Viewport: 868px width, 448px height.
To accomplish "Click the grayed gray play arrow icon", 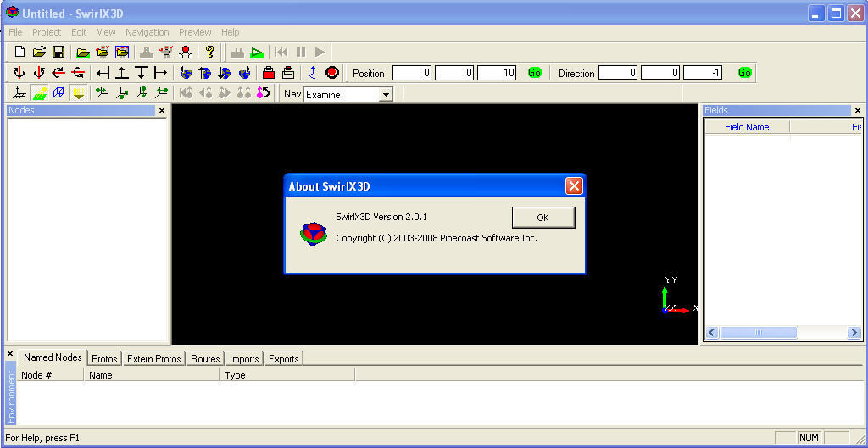I will pyautogui.click(x=320, y=53).
